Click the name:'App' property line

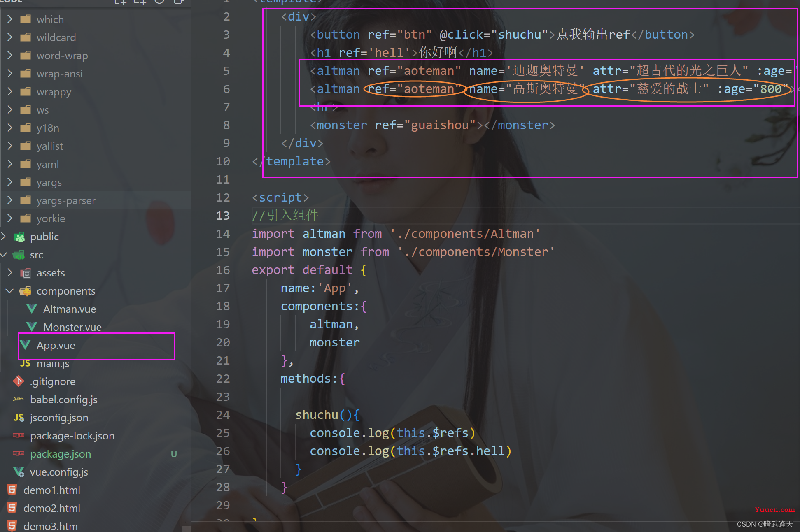click(320, 288)
